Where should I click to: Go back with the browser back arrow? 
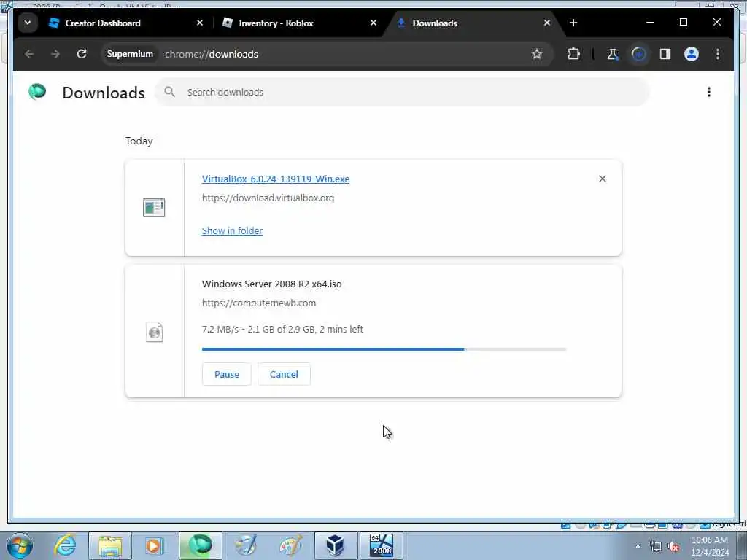point(29,54)
